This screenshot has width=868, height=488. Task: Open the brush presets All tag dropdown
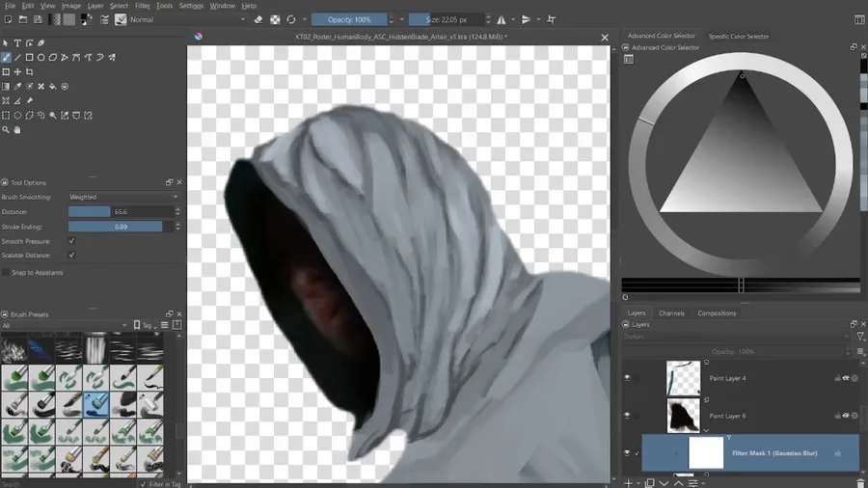click(x=65, y=325)
